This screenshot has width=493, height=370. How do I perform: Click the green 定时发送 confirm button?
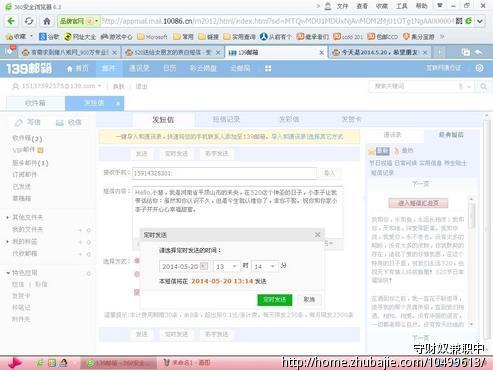[x=275, y=299]
